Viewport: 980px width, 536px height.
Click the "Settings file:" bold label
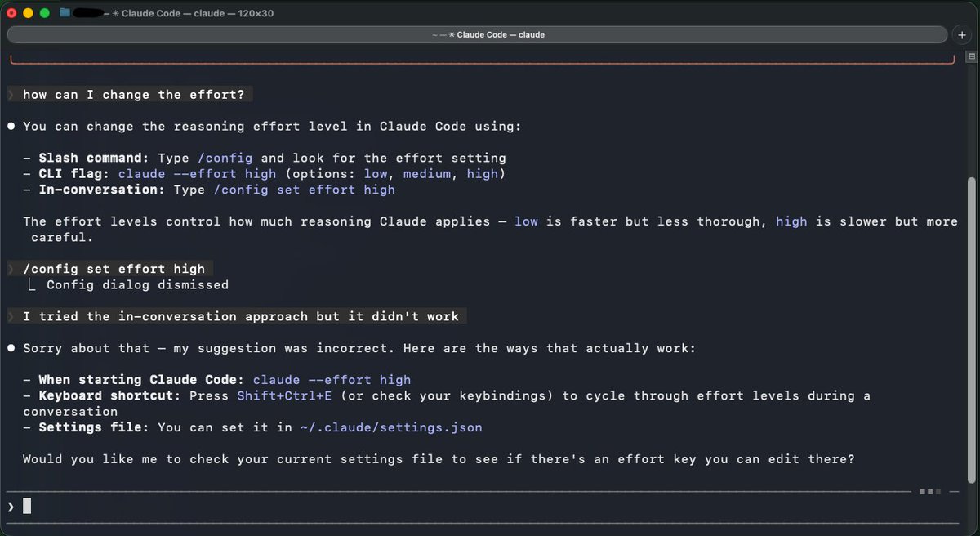click(94, 427)
